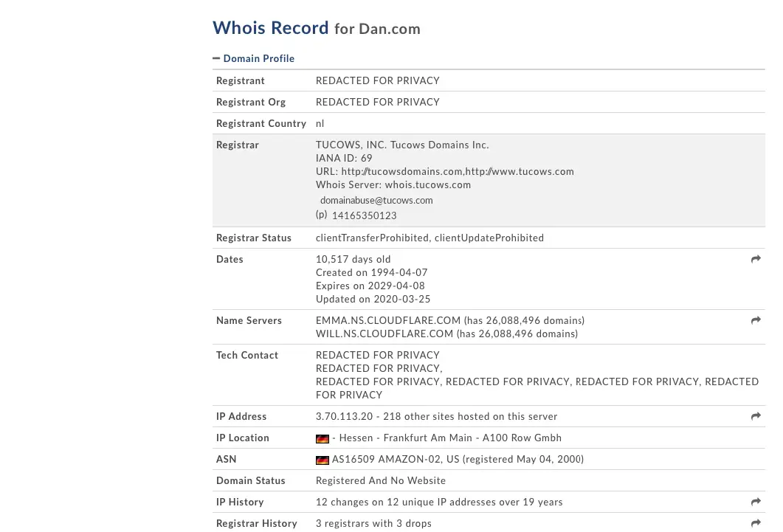This screenshot has width=783, height=532.
Task: Open the share arrow in IP History row
Action: point(756,502)
